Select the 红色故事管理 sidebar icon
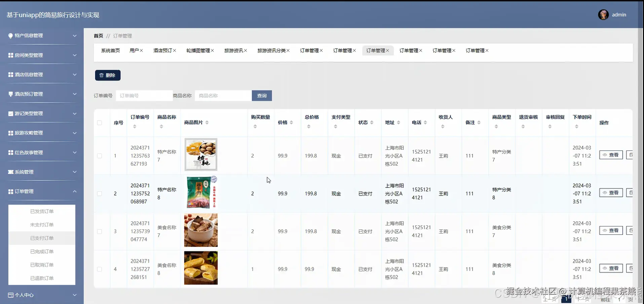Screen dimensions: 644x304 pyautogui.click(x=10, y=152)
